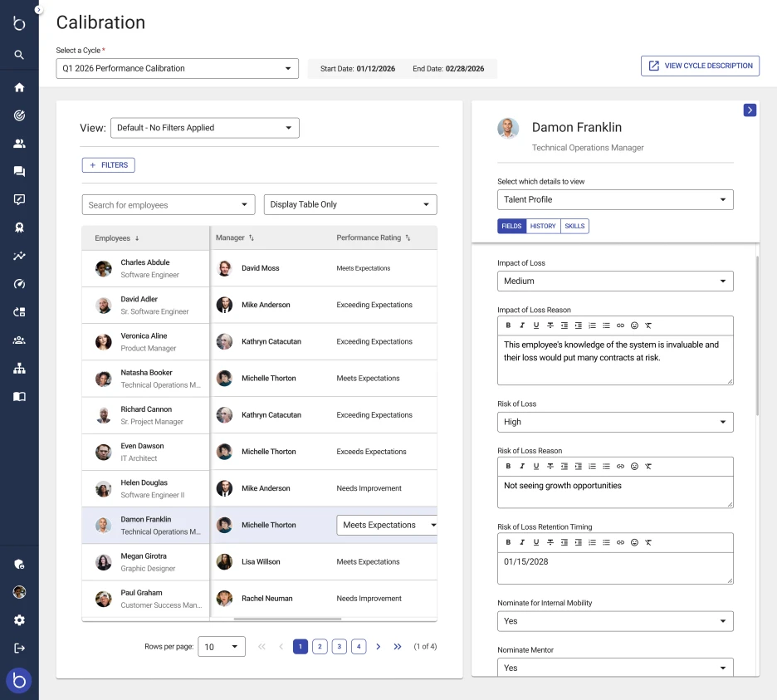Image resolution: width=777 pixels, height=700 pixels.
Task: Open the emoji picker in the text editor
Action: pyautogui.click(x=635, y=325)
